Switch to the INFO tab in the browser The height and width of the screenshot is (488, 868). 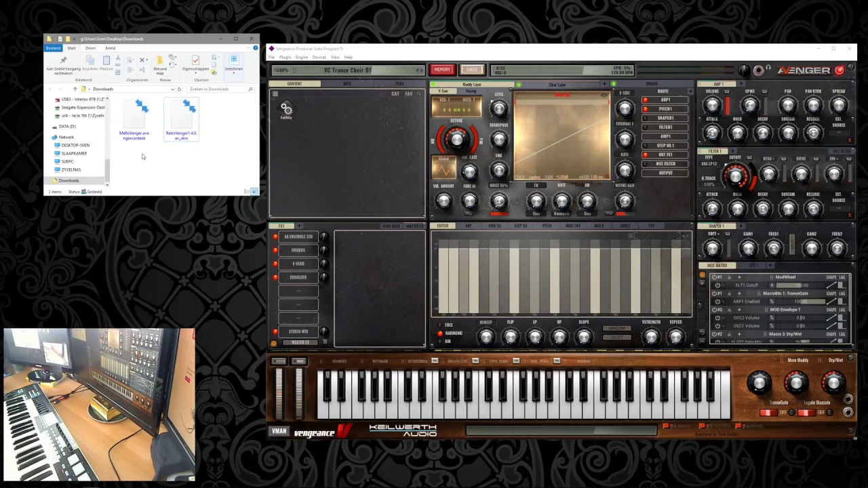(x=347, y=84)
